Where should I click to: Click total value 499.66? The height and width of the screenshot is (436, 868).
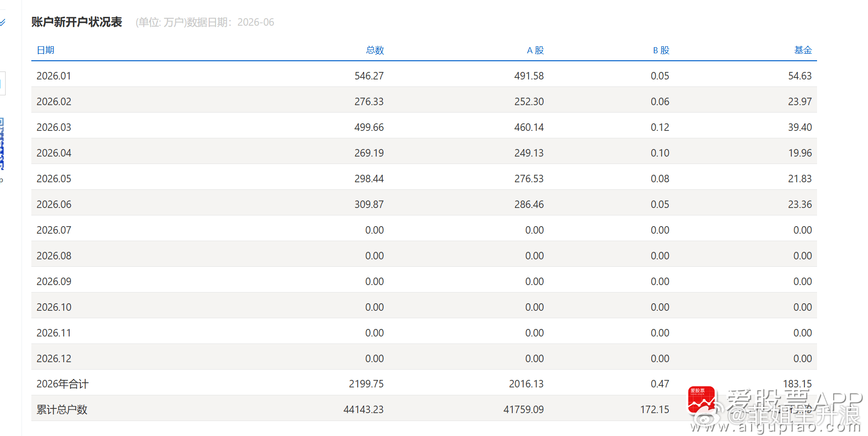(x=369, y=127)
